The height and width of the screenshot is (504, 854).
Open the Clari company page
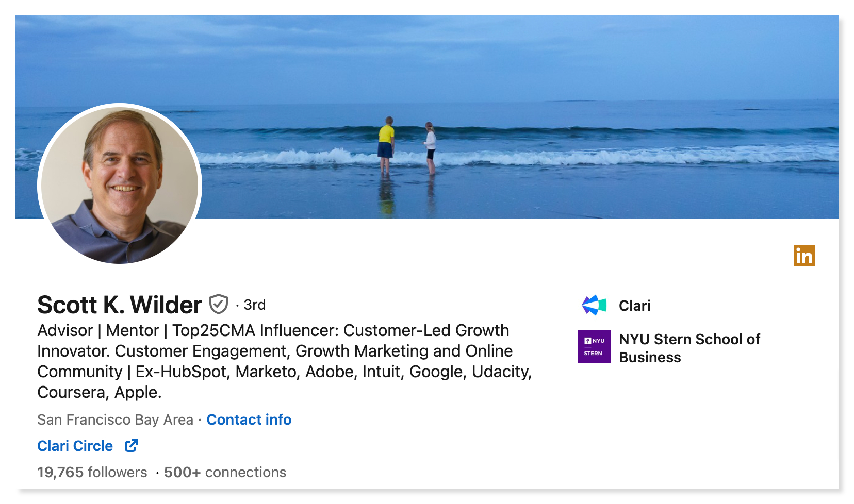point(634,306)
